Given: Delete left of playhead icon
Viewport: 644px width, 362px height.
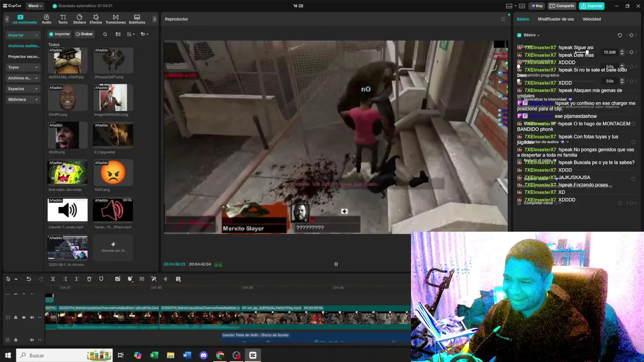Looking at the screenshot, I should click(65, 279).
